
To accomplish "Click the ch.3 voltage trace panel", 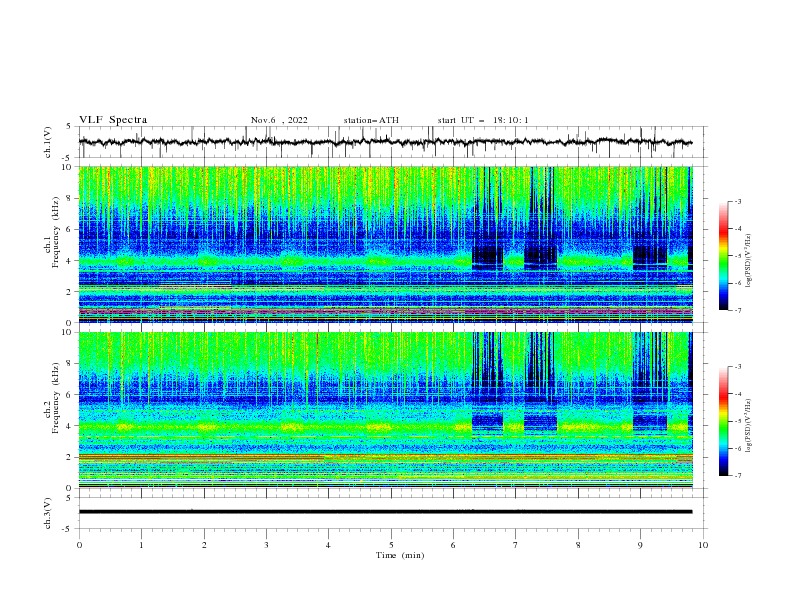I will (393, 513).
